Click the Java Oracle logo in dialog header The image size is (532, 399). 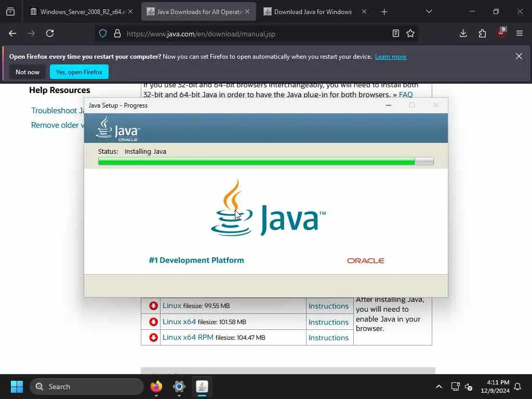pyautogui.click(x=118, y=129)
